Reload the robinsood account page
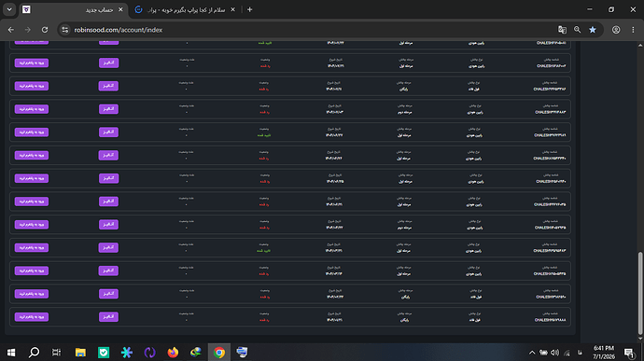This screenshot has width=644, height=361. [x=45, y=30]
